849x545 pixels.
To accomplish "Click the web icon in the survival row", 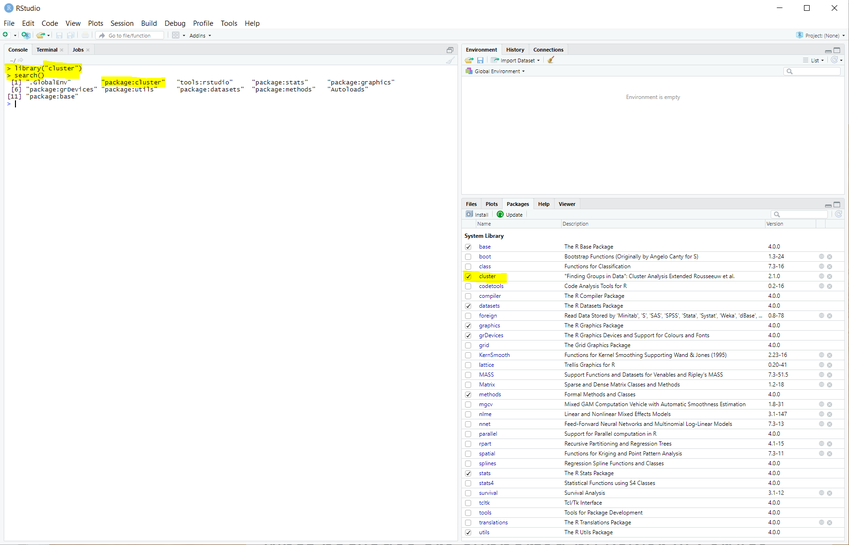I will coord(821,493).
